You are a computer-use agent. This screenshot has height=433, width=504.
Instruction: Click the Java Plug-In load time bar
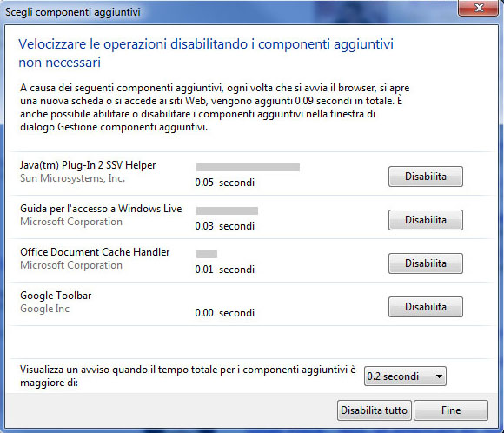click(x=248, y=167)
